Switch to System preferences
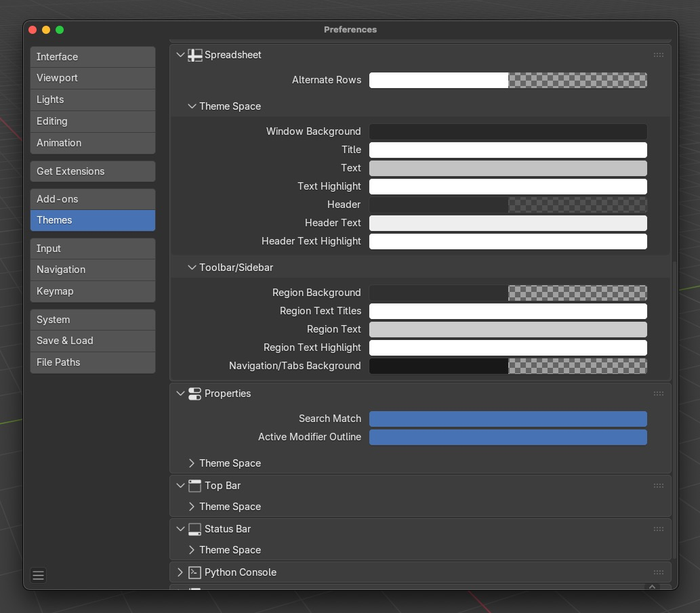Viewport: 700px width, 613px height. 93,320
